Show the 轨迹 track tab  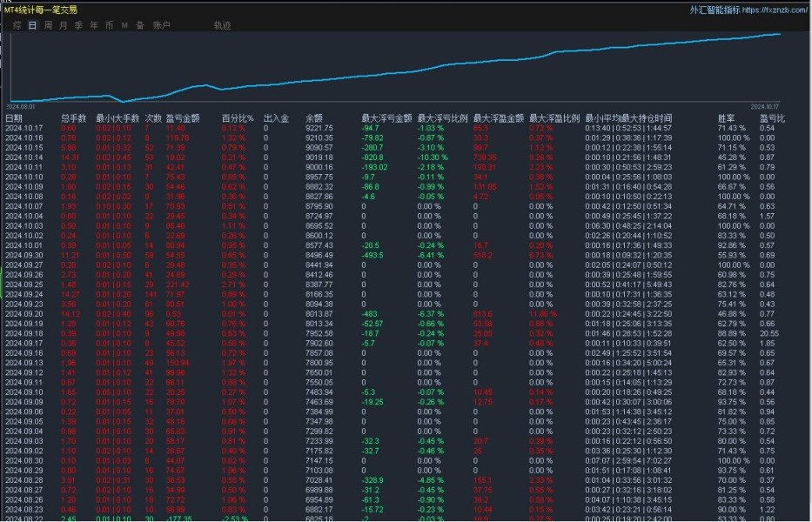point(223,25)
